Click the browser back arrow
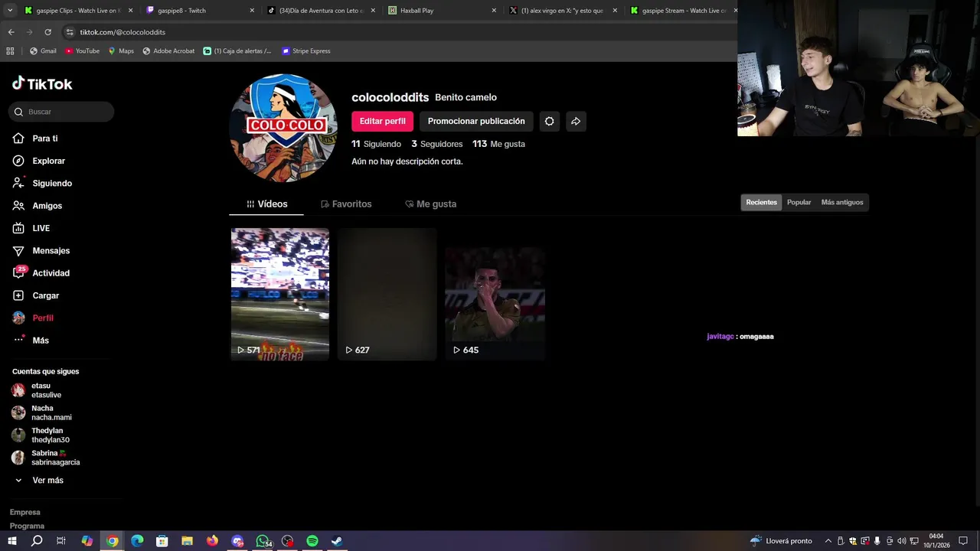980x551 pixels. (11, 32)
